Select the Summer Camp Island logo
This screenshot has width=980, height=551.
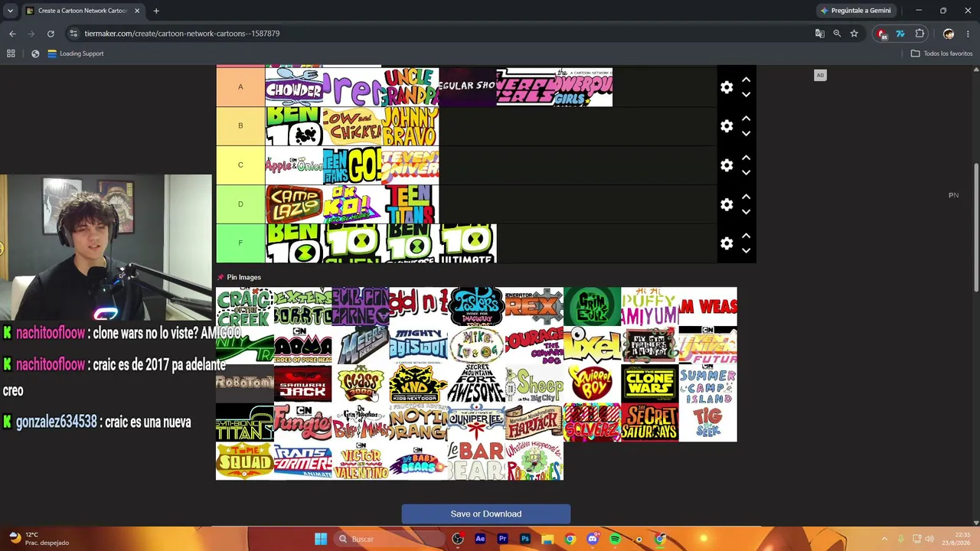(707, 384)
